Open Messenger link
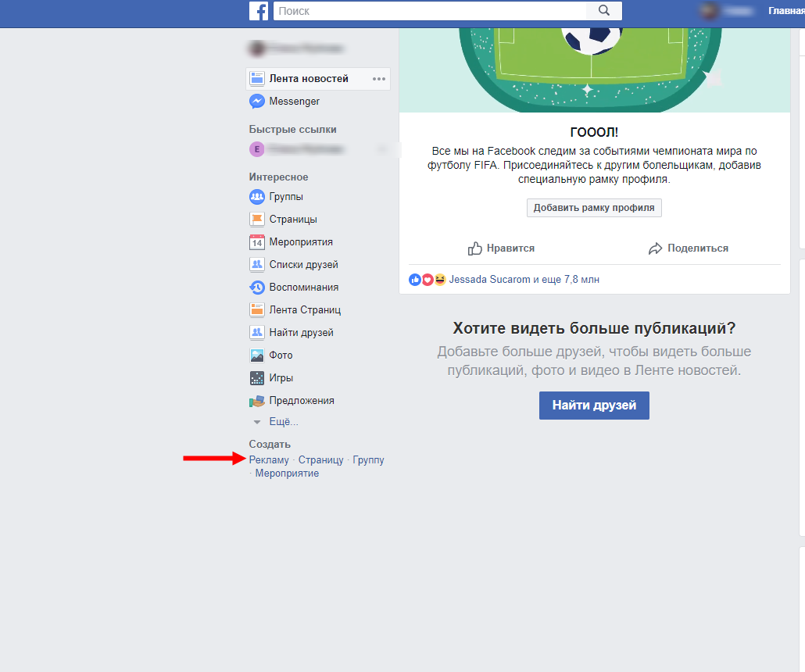 click(294, 101)
